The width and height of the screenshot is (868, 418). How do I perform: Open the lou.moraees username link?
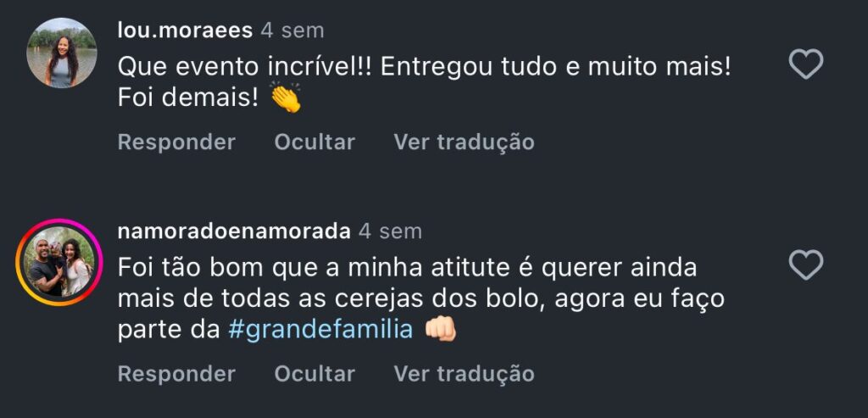point(184,31)
